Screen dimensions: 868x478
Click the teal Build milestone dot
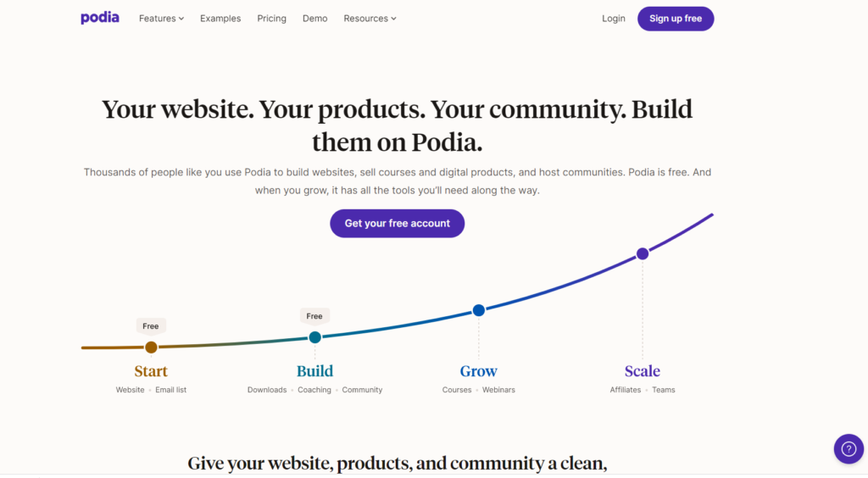point(315,337)
